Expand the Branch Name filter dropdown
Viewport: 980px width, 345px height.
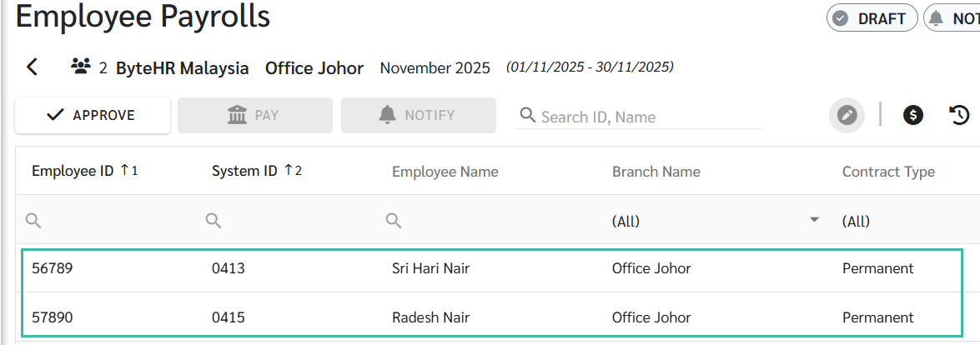tap(814, 220)
